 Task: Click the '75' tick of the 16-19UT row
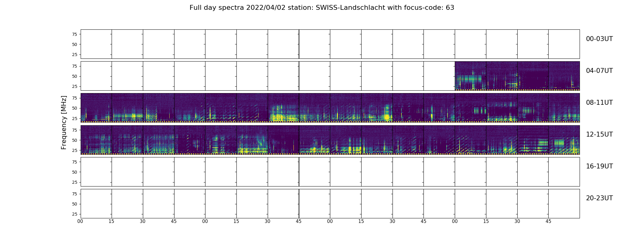(75, 162)
